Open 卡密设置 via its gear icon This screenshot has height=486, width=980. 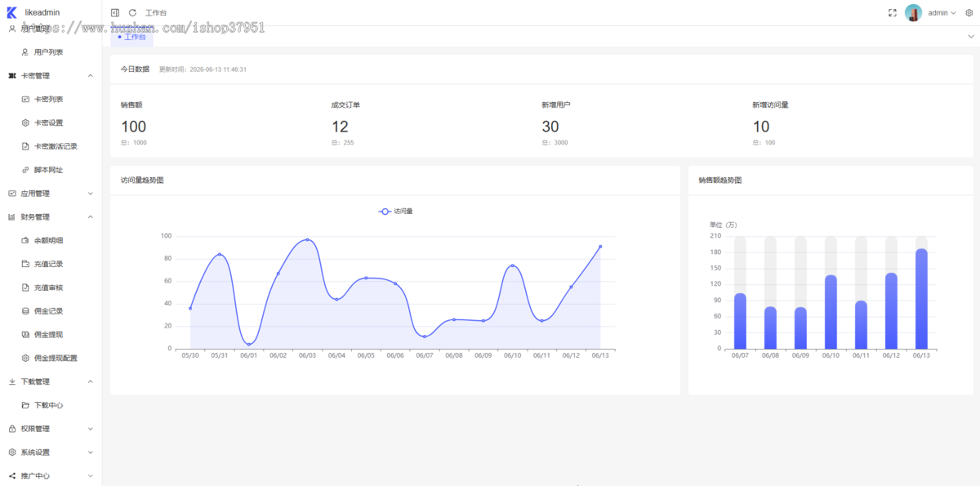click(x=25, y=123)
